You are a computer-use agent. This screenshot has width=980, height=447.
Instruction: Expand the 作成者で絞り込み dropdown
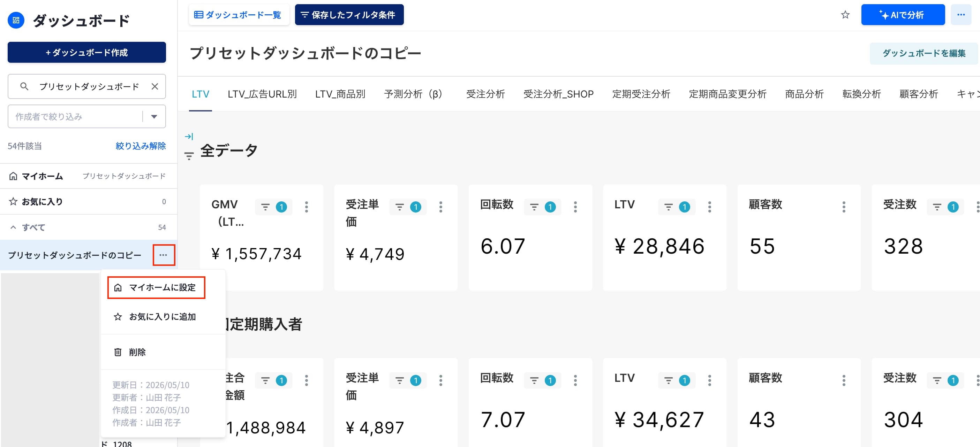pyautogui.click(x=154, y=116)
